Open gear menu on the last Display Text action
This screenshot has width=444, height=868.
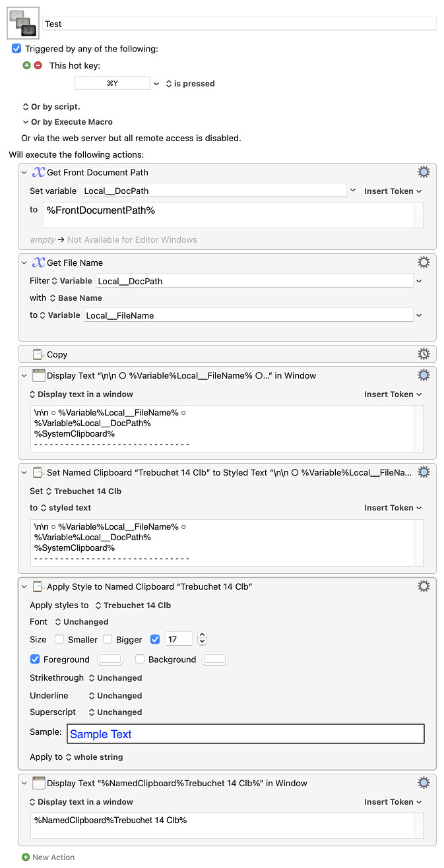[x=424, y=782]
